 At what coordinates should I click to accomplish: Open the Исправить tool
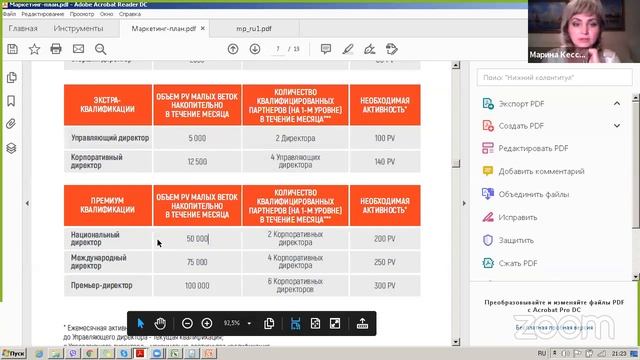518,218
